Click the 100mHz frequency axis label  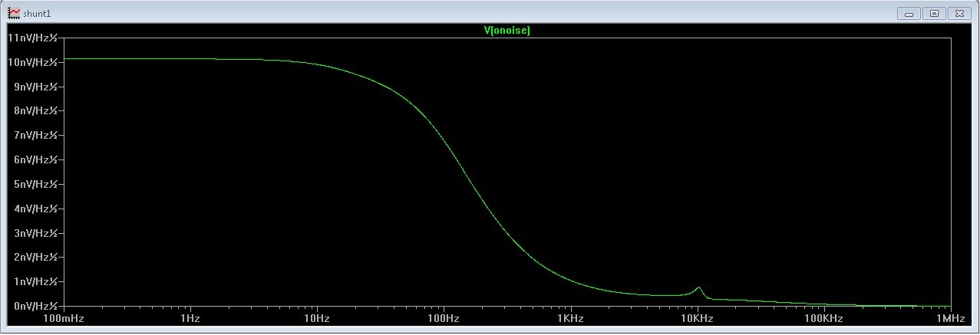pyautogui.click(x=63, y=318)
